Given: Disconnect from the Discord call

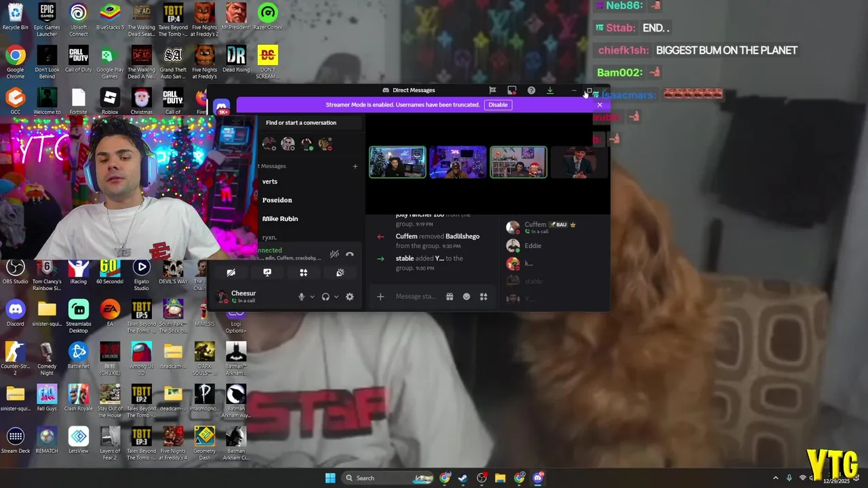Looking at the screenshot, I should [349, 254].
